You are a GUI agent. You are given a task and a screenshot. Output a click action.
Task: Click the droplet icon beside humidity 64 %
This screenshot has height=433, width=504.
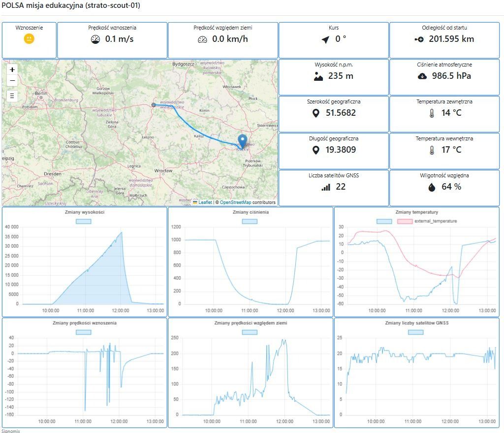coord(432,187)
